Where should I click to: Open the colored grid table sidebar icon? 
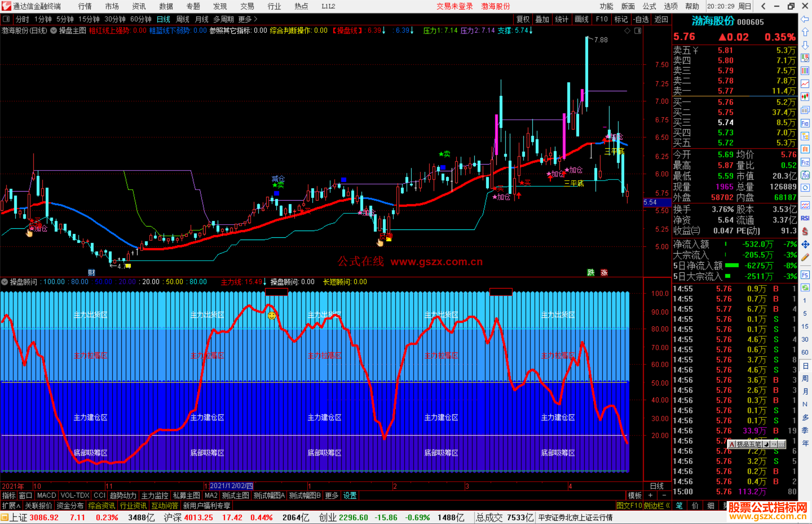[x=805, y=71]
